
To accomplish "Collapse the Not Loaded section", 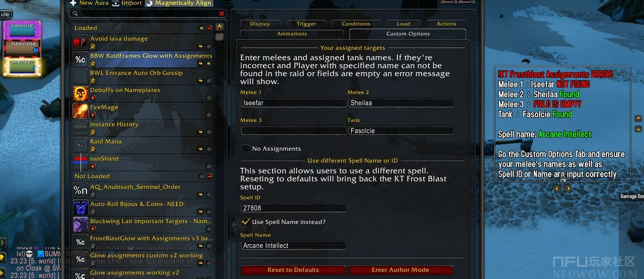I will [x=209, y=176].
